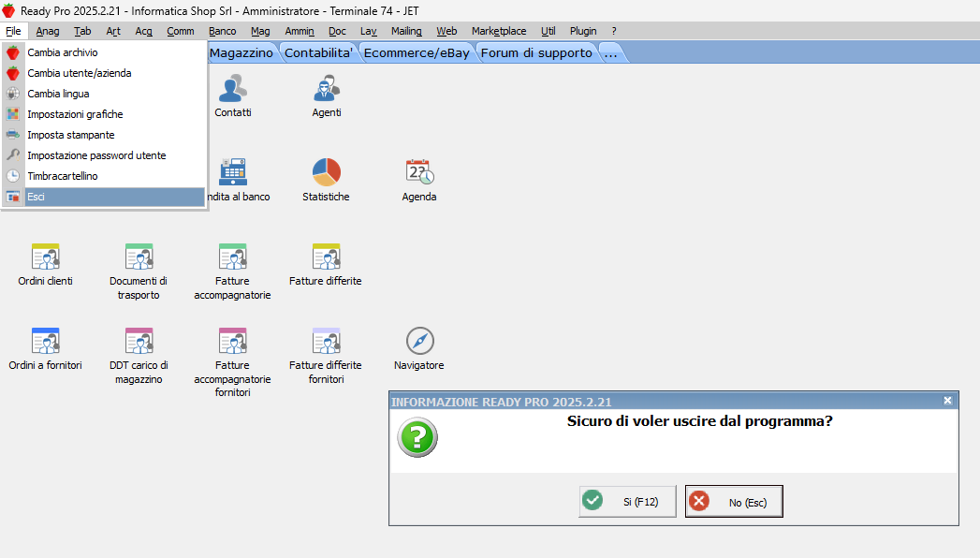
Task: Choose Imposta stampante menu entry
Action: (104, 135)
